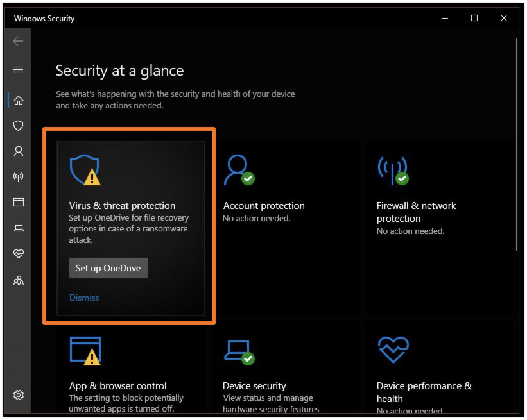Click the Virus & threat protection warning shield icon
This screenshot has width=527, height=420.
(x=85, y=170)
